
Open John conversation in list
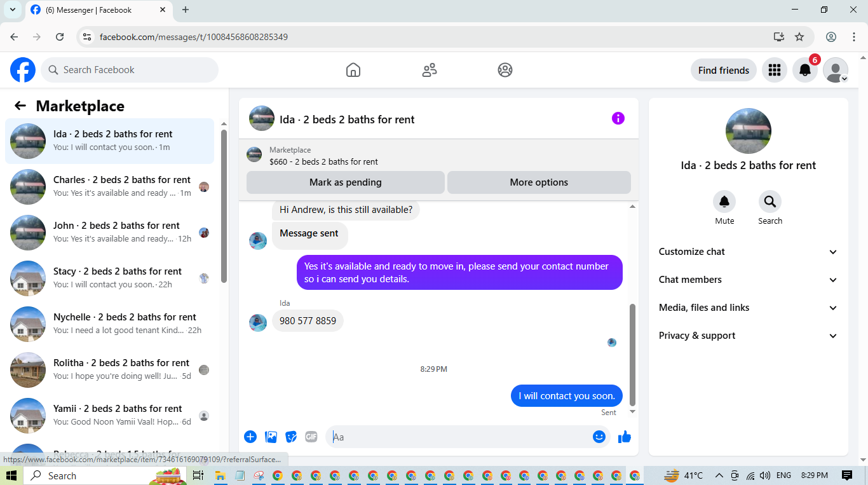pyautogui.click(x=109, y=233)
